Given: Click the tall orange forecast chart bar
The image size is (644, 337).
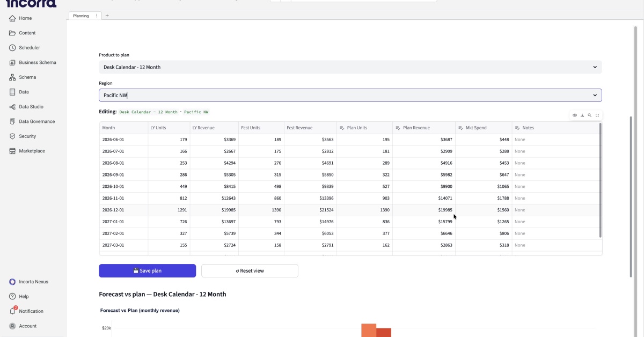Looking at the screenshot, I should [369, 330].
